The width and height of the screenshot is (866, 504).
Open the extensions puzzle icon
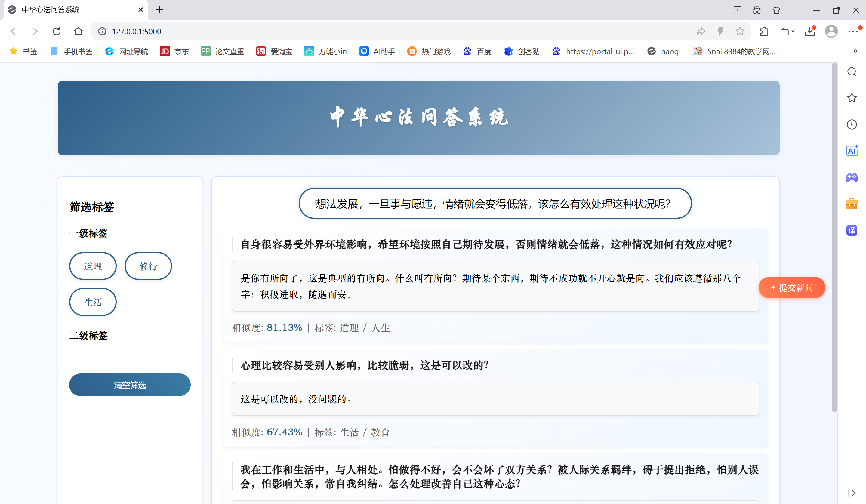[764, 31]
